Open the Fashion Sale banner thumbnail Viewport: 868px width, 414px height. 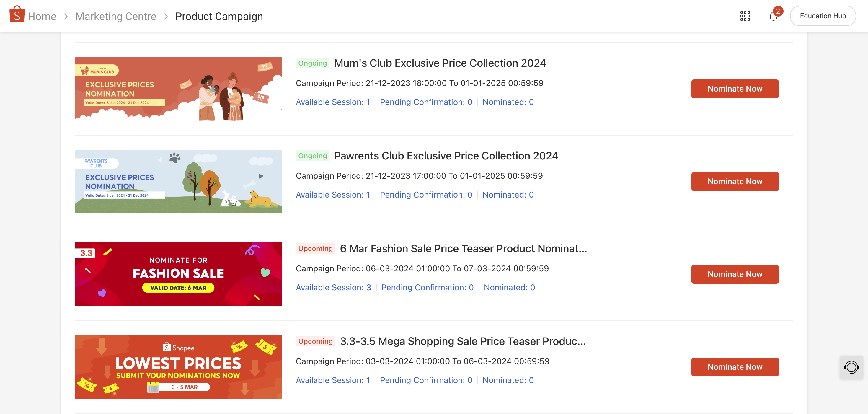[x=178, y=274]
